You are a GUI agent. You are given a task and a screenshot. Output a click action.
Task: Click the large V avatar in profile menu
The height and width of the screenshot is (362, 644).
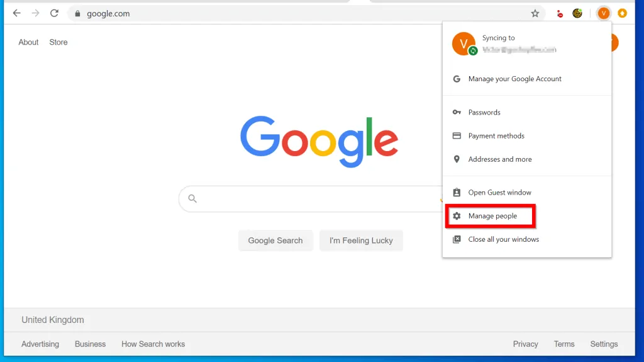pyautogui.click(x=464, y=43)
